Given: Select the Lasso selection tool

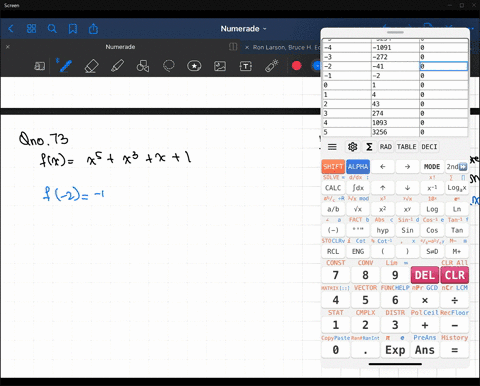Looking at the screenshot, I should point(169,66).
